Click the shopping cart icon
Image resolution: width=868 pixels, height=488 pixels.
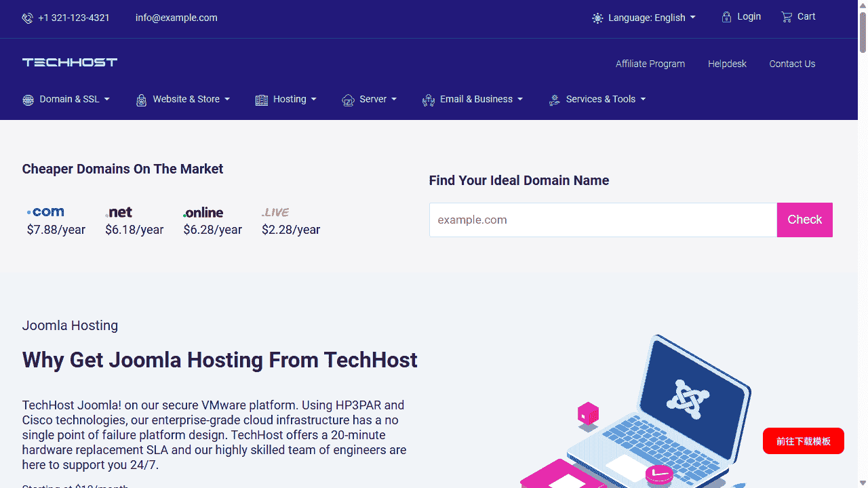point(787,17)
